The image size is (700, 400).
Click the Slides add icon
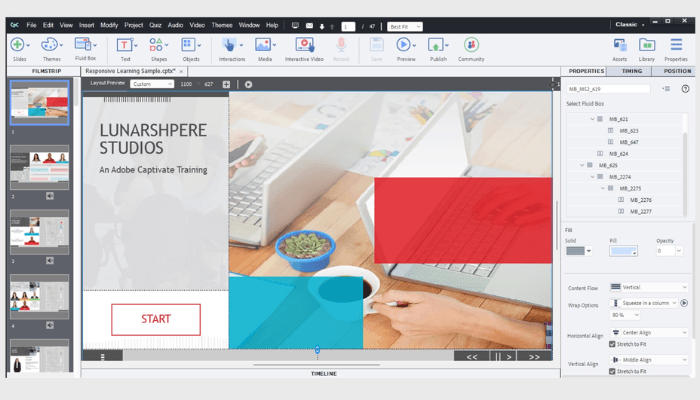click(x=17, y=45)
